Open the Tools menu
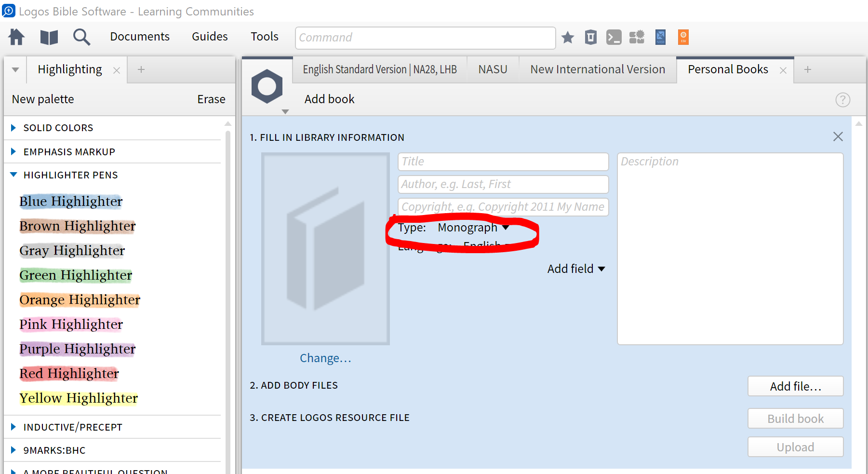This screenshot has height=474, width=868. tap(265, 37)
